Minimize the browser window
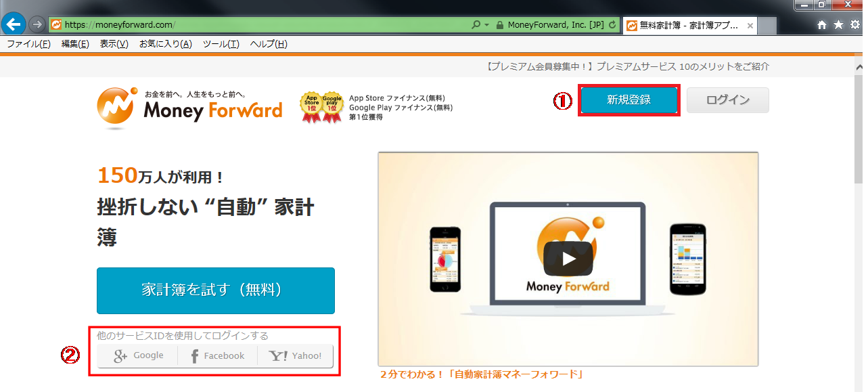The image size is (868, 392). pos(804,5)
